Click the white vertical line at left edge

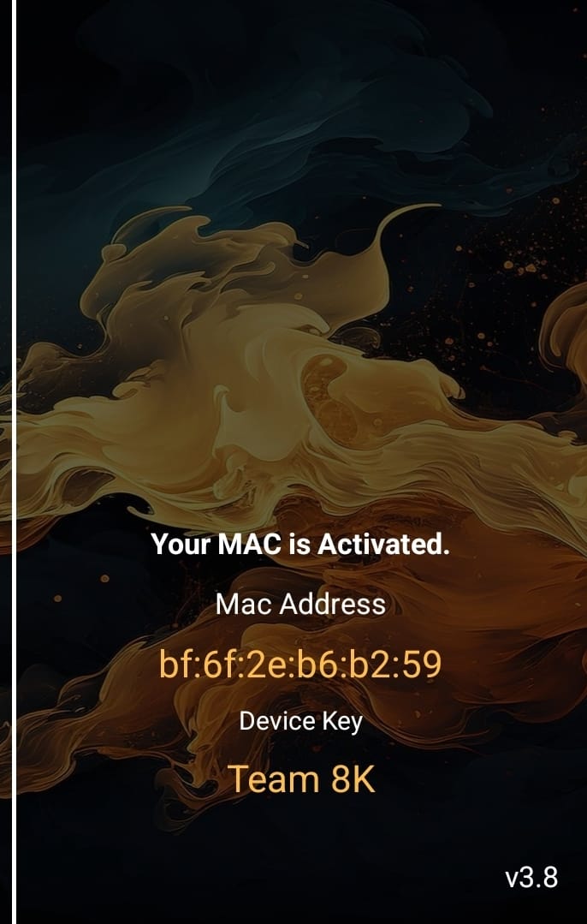14,462
